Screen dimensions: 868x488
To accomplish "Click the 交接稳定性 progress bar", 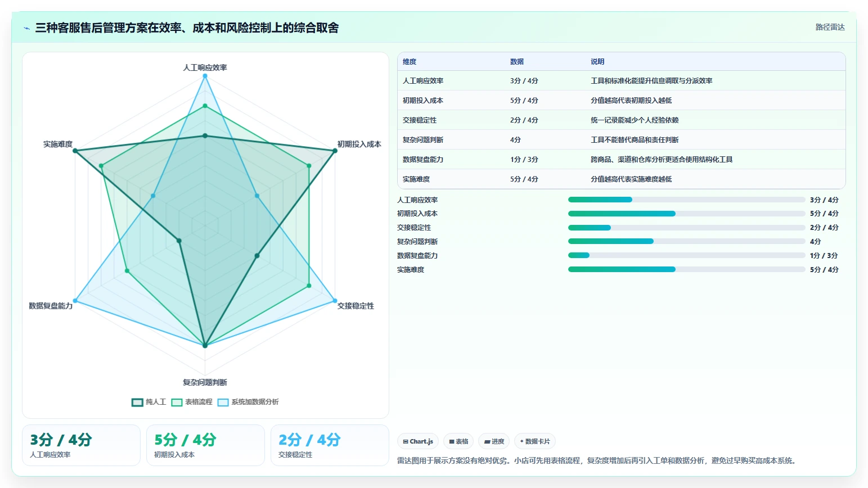I will 687,228.
